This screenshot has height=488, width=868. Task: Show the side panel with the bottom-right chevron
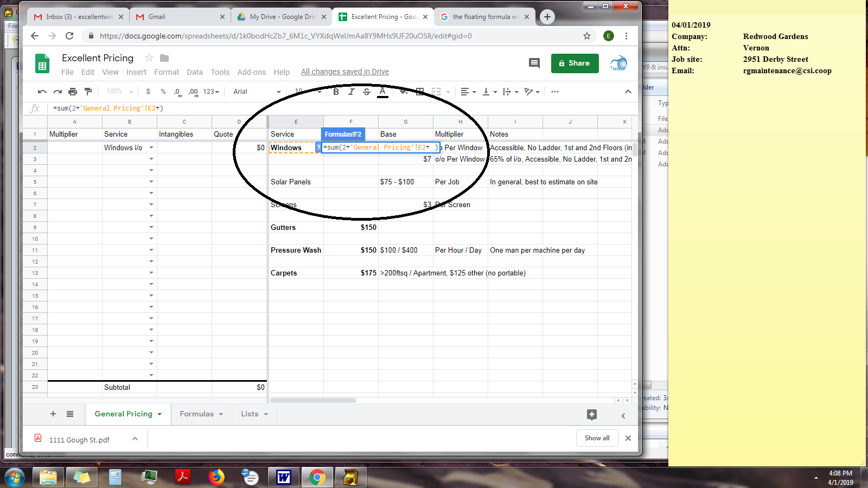[x=623, y=416]
